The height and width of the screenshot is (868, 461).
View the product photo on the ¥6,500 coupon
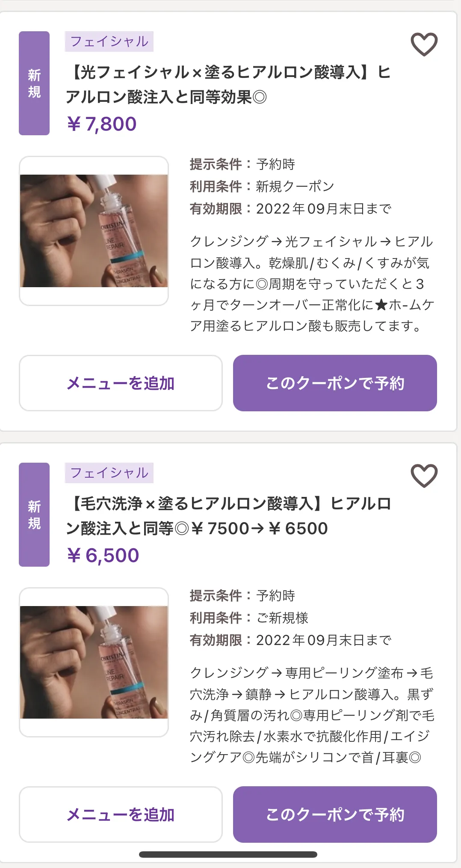(94, 662)
